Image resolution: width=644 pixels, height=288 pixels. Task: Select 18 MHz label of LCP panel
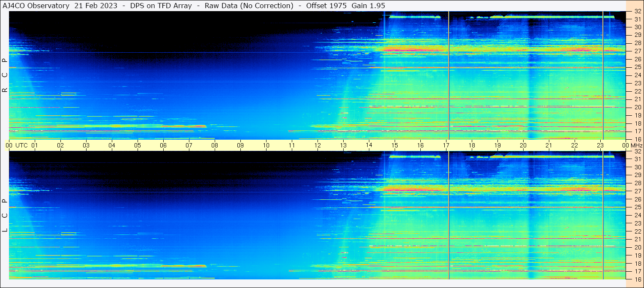click(638, 263)
